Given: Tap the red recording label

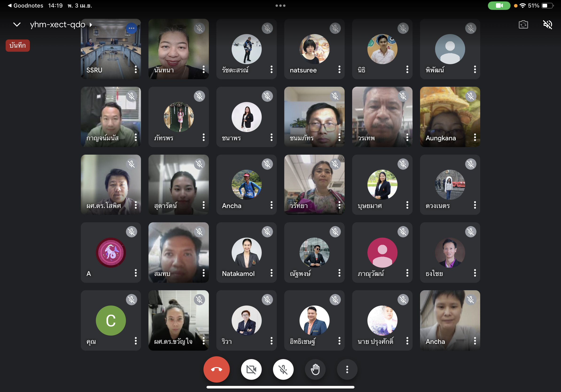Looking at the screenshot, I should (x=18, y=45).
